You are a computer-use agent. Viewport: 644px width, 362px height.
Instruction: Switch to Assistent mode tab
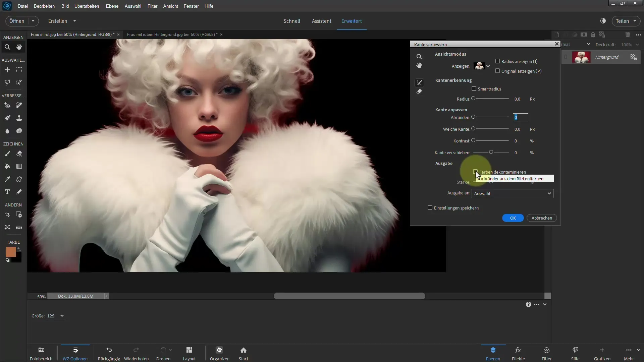(322, 21)
